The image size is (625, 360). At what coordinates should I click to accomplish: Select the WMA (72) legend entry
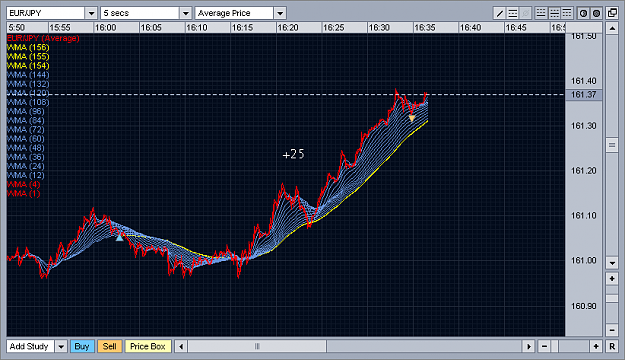26,130
